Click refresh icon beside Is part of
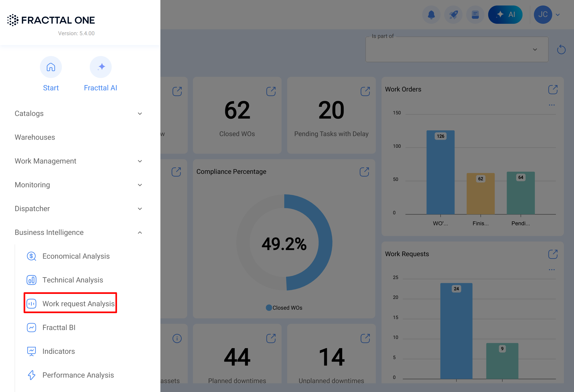The height and width of the screenshot is (392, 574). tap(561, 50)
